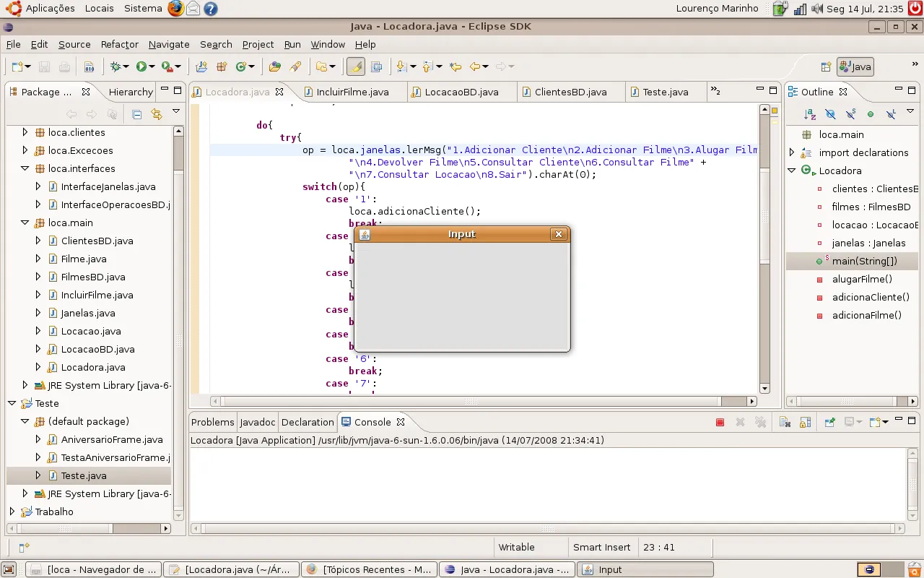The height and width of the screenshot is (578, 924).
Task: Open the Refactor menu
Action: click(x=119, y=44)
